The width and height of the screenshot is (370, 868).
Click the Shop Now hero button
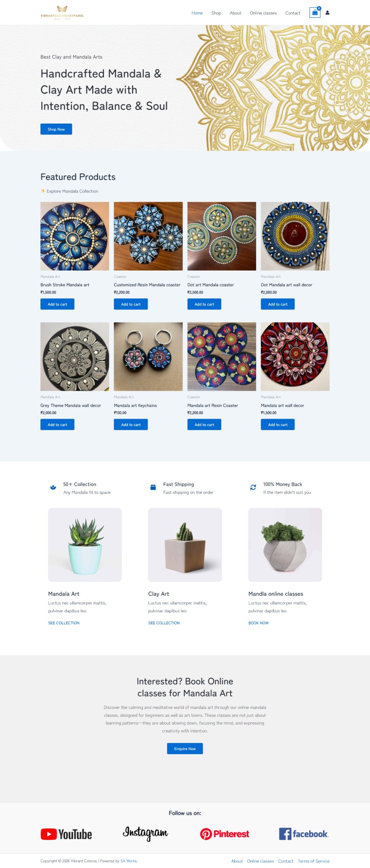click(x=56, y=129)
